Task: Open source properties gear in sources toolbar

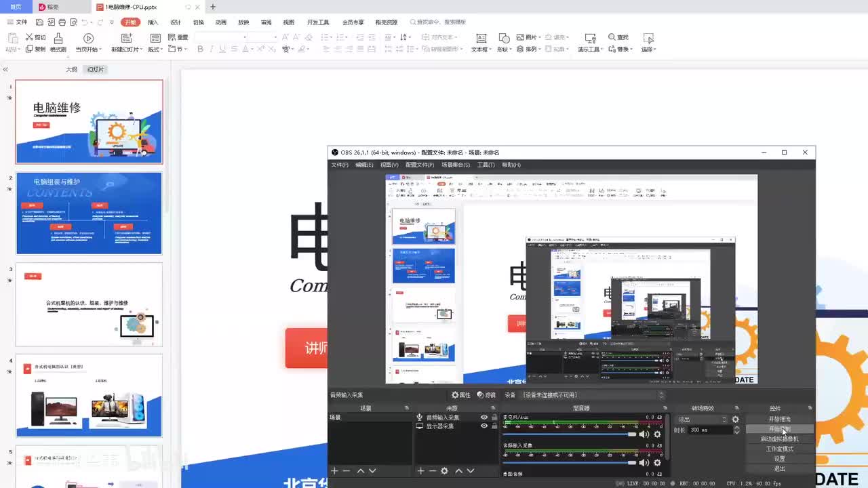Action: (445, 470)
